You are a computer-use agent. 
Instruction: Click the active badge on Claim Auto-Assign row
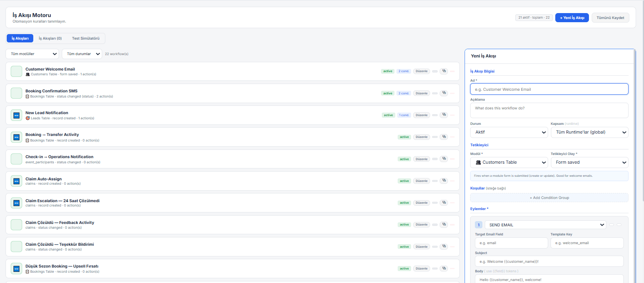[x=404, y=181]
